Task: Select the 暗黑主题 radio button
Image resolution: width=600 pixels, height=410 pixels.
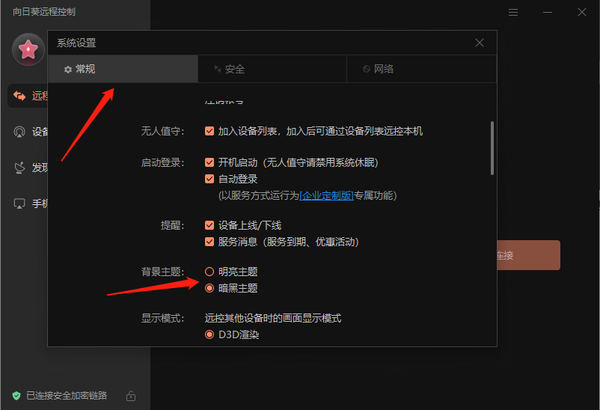Action: (x=209, y=288)
